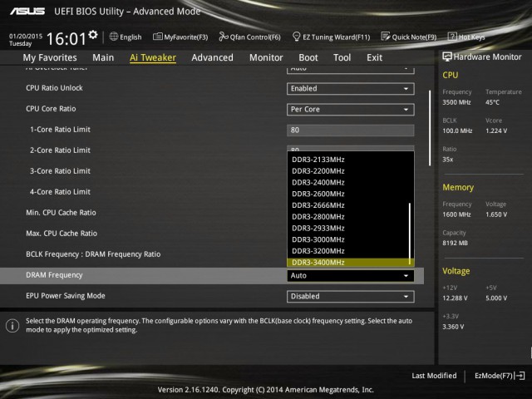Open the DRAM Frequency Auto dropdown

pyautogui.click(x=351, y=275)
